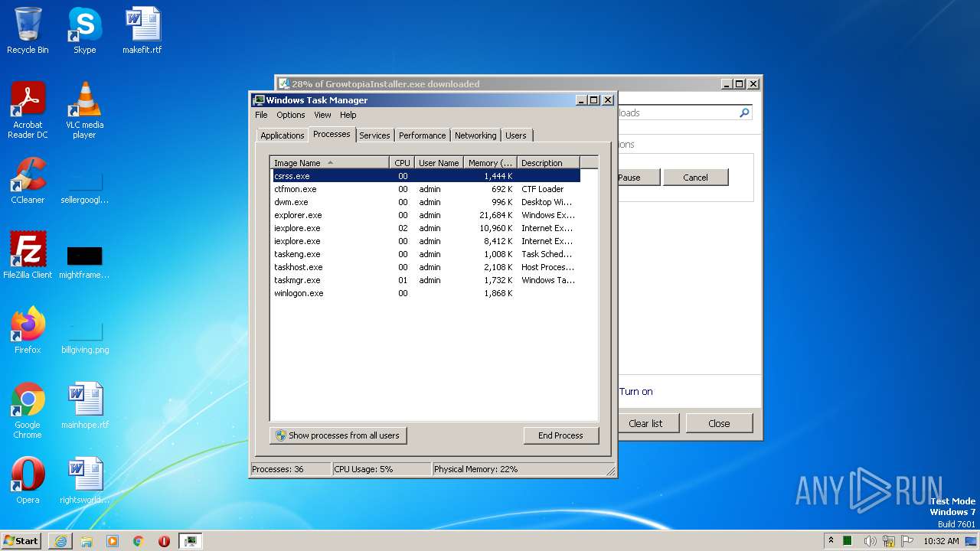Select the taskmgr.exe process row

[x=425, y=280]
